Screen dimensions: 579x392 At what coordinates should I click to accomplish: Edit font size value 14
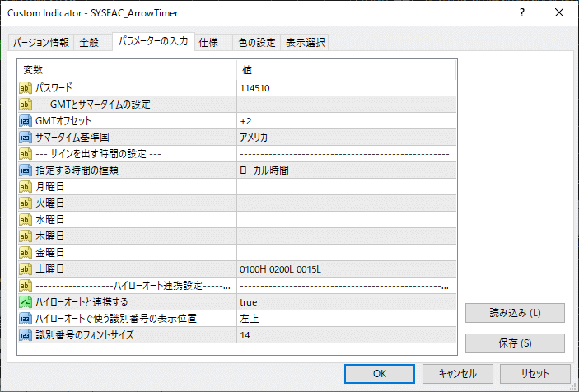point(347,335)
